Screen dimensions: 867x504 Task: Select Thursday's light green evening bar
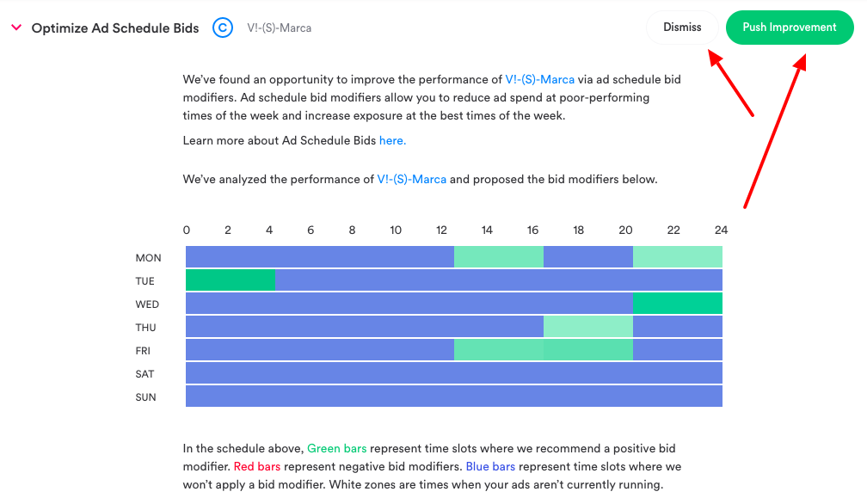[x=588, y=327]
